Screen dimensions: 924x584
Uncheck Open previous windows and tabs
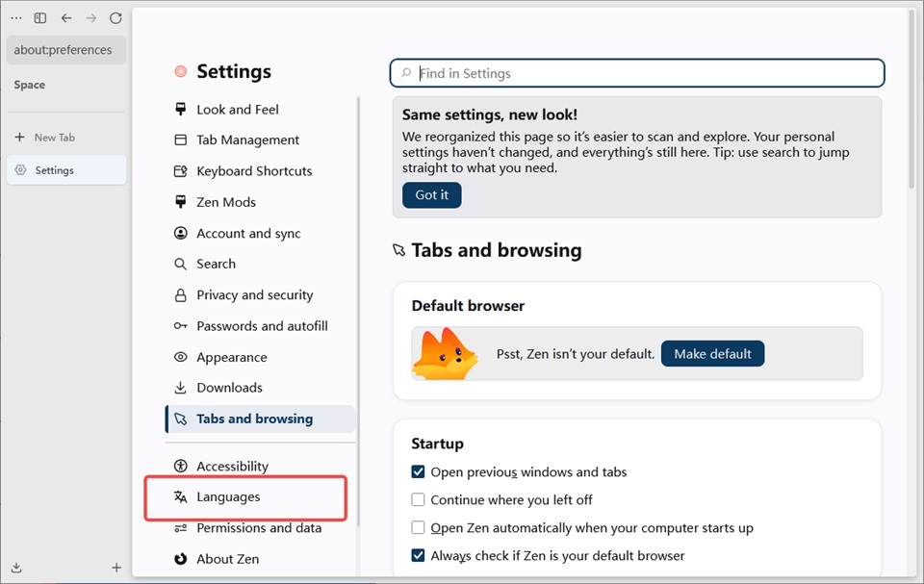tap(418, 472)
